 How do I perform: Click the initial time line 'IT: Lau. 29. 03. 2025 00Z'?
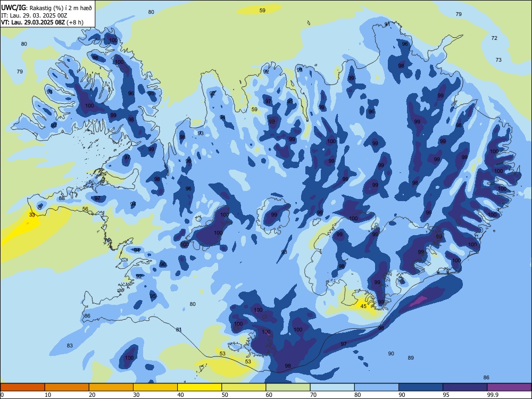point(34,15)
